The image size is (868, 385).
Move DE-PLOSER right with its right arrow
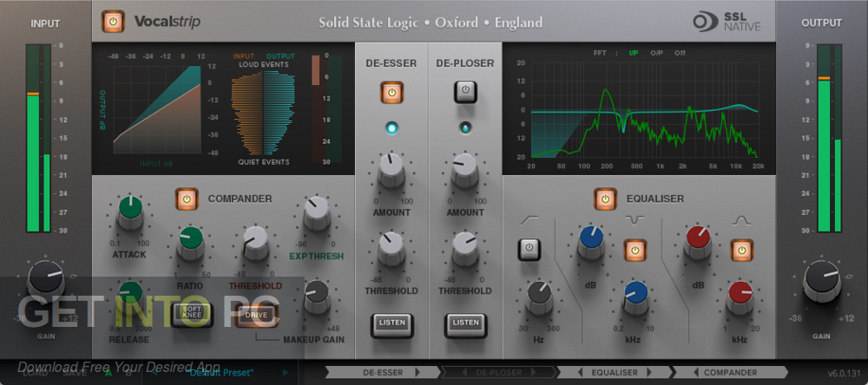click(535, 372)
